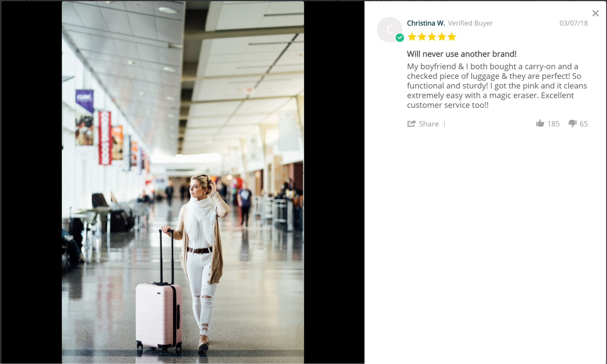This screenshot has height=364, width=607.
Task: Select the title Will never use another brand!
Action: pos(462,54)
